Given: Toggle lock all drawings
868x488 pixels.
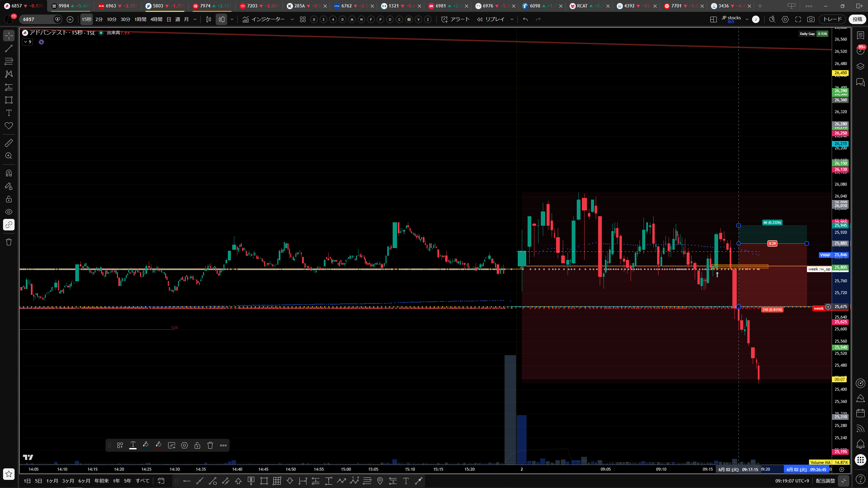Looking at the screenshot, I should 9,199.
